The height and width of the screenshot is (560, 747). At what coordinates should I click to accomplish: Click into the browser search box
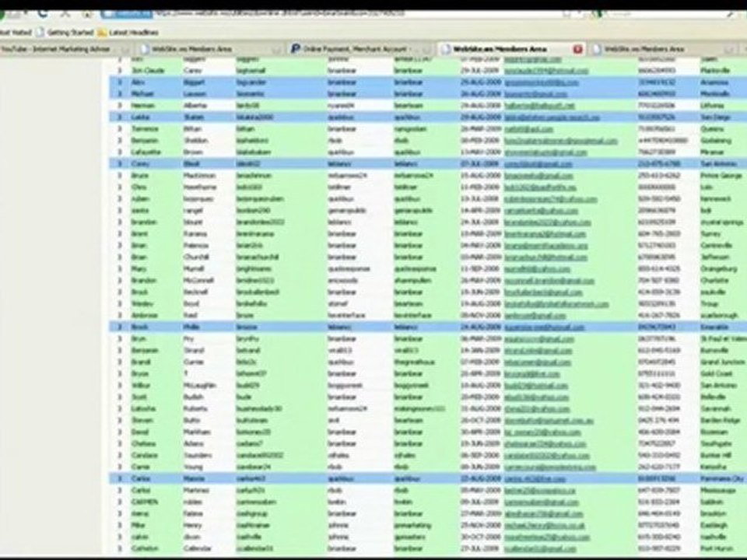coord(667,14)
